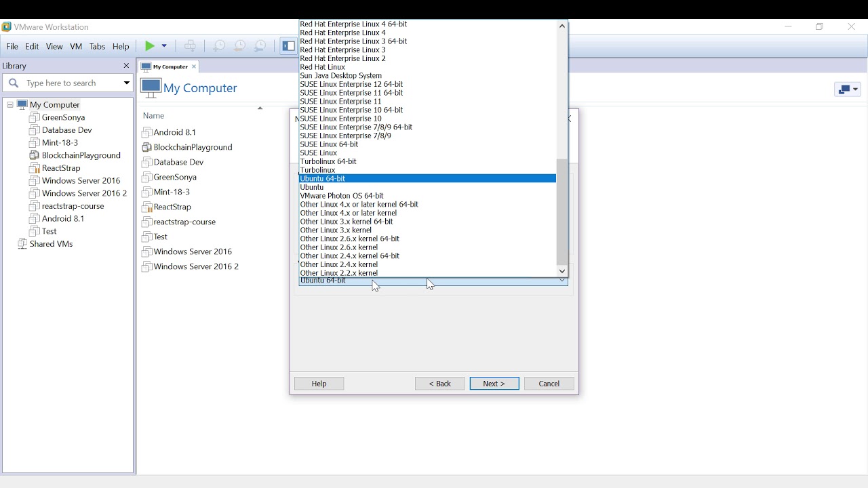Open the Help menu
The image size is (868, 488).
click(x=121, y=47)
